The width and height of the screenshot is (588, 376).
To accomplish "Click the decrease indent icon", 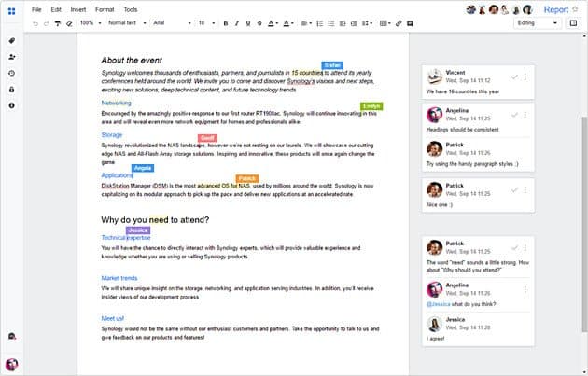I will tap(343, 23).
